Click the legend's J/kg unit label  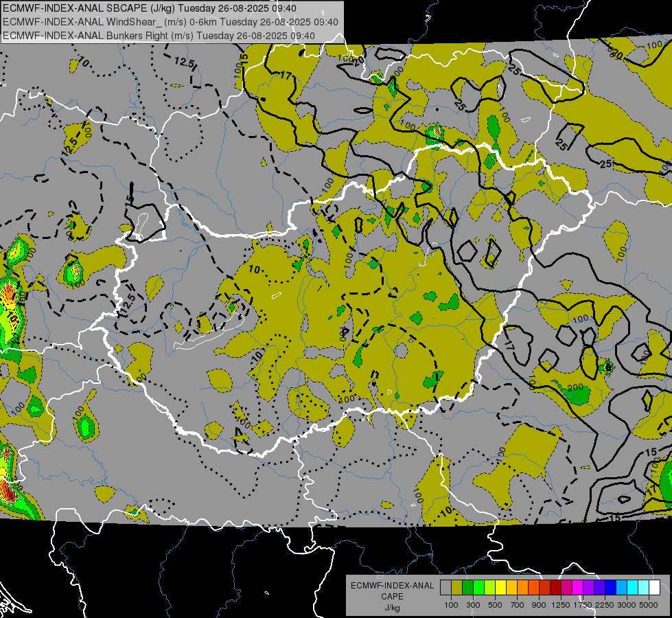392,608
